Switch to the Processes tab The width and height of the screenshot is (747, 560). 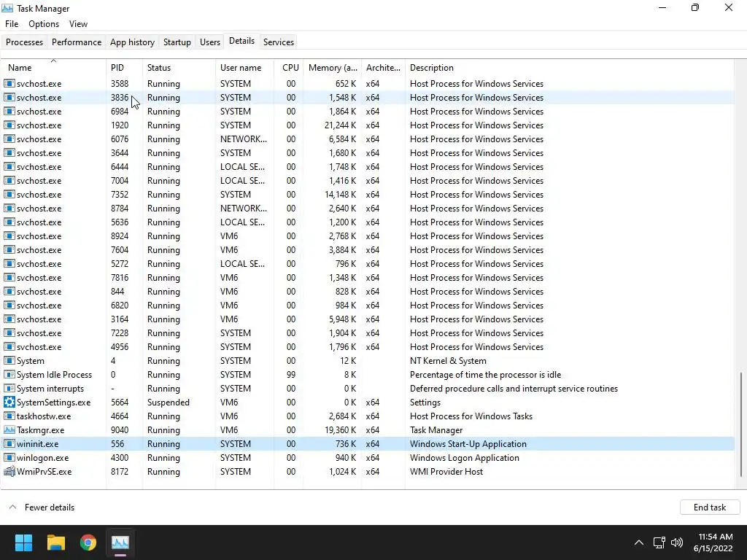point(24,42)
